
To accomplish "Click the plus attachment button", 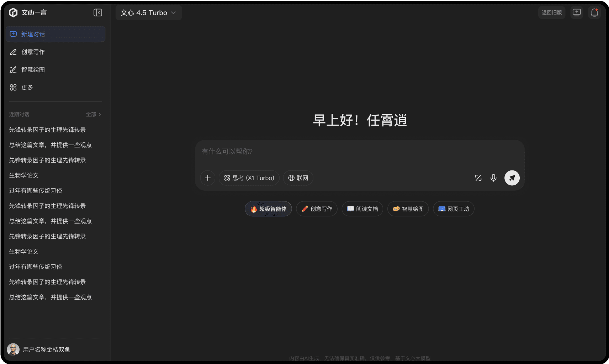I will coord(208,178).
